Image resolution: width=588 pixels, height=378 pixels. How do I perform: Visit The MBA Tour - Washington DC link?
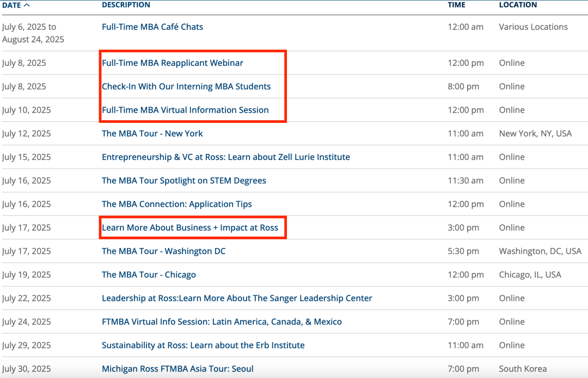[x=164, y=251]
